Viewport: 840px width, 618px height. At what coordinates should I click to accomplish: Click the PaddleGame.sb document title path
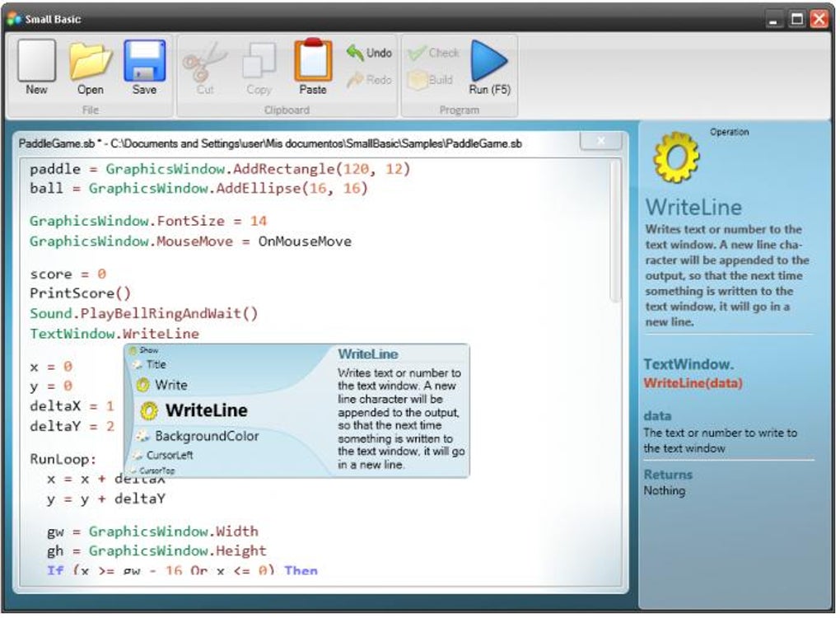[270, 143]
